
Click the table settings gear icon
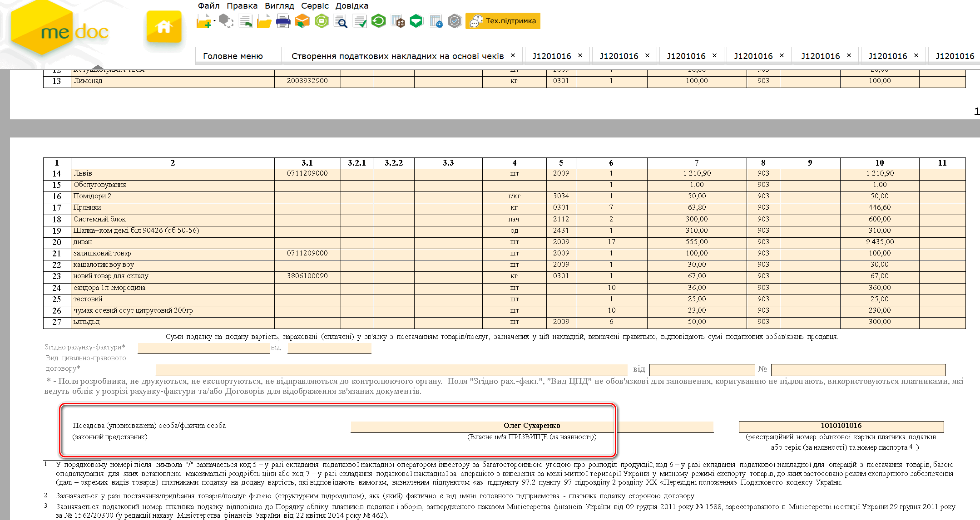436,21
